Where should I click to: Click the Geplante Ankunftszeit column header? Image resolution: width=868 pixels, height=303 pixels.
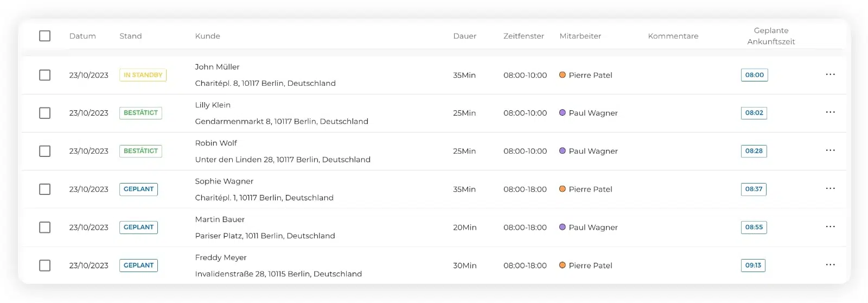(771, 36)
